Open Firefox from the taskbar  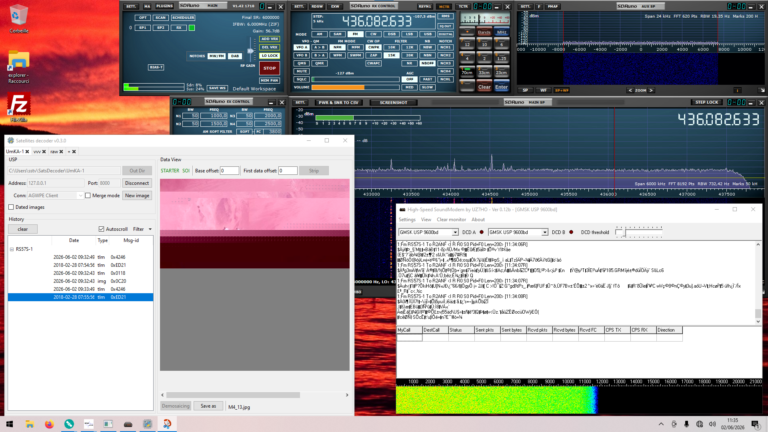pyautogui.click(x=49, y=424)
